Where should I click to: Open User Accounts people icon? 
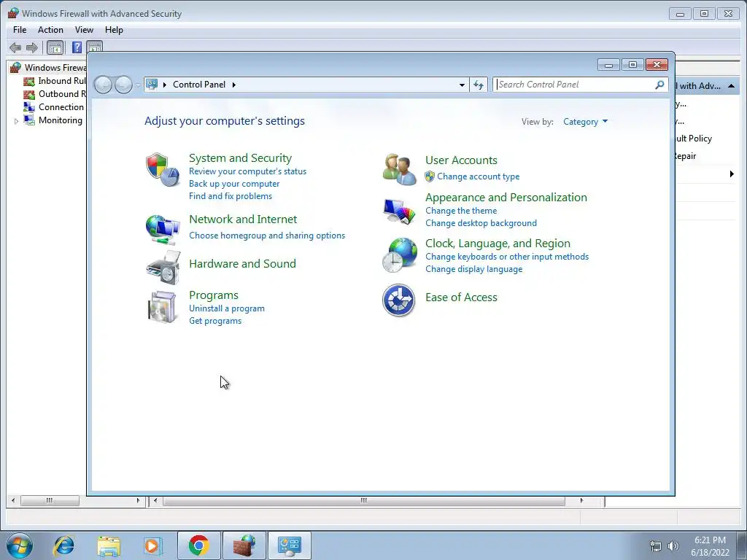tap(399, 169)
